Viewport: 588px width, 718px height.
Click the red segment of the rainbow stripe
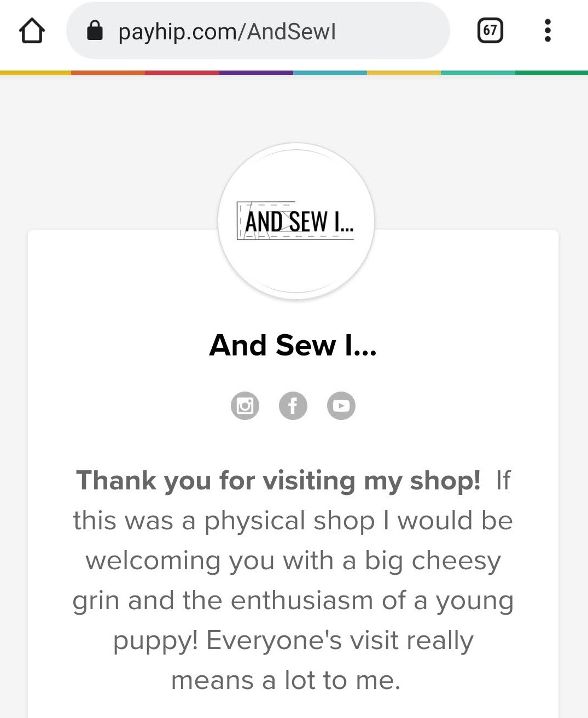click(182, 73)
